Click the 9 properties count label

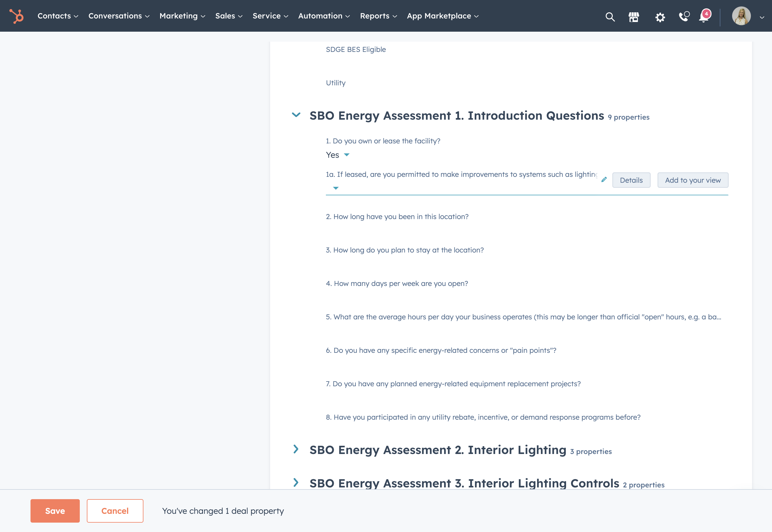(628, 117)
